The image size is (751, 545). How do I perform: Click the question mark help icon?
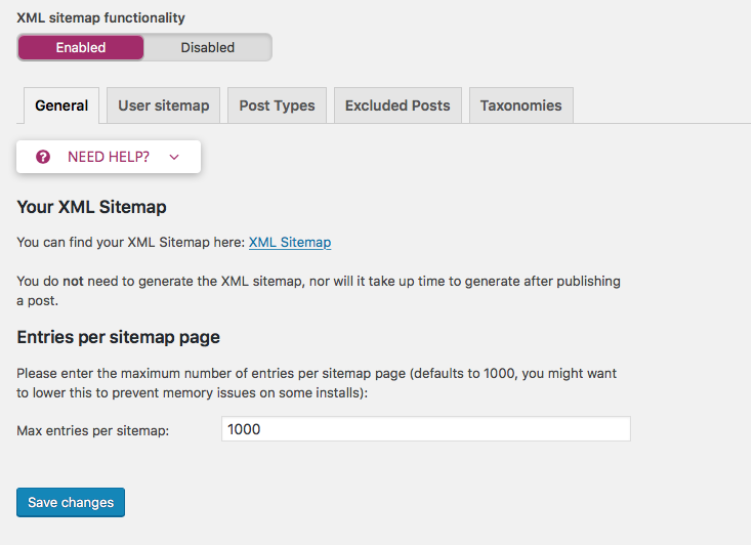43,157
